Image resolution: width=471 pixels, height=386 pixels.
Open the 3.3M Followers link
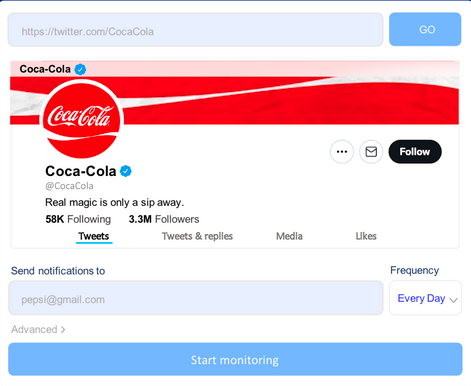pyautogui.click(x=164, y=219)
